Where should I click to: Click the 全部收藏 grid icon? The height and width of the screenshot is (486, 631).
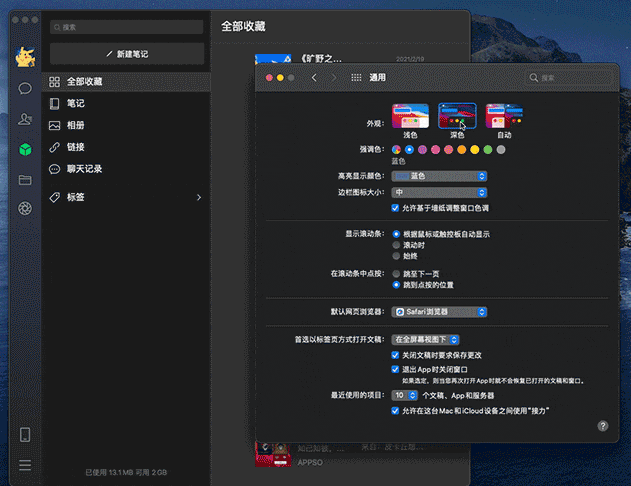[x=54, y=82]
